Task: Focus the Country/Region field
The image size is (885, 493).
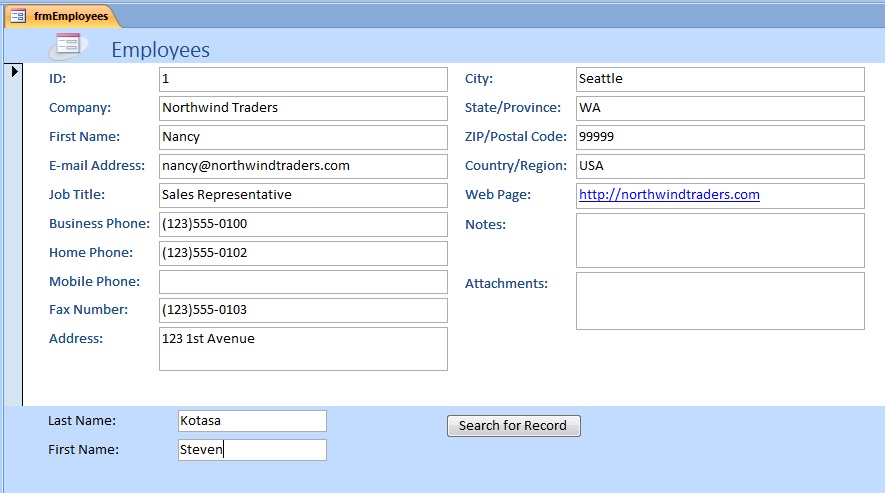Action: [x=720, y=166]
